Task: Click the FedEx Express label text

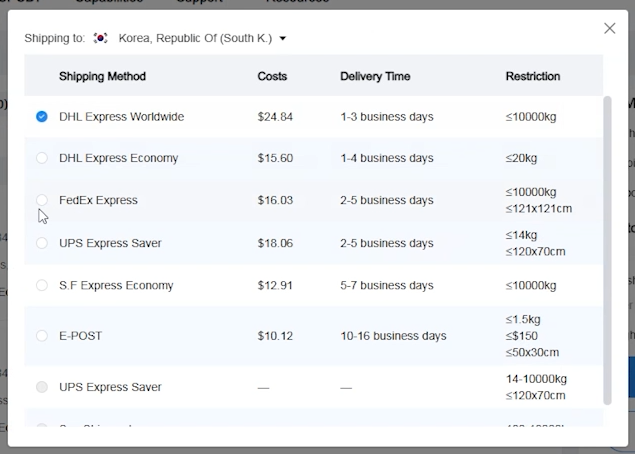Action: pyautogui.click(x=98, y=200)
